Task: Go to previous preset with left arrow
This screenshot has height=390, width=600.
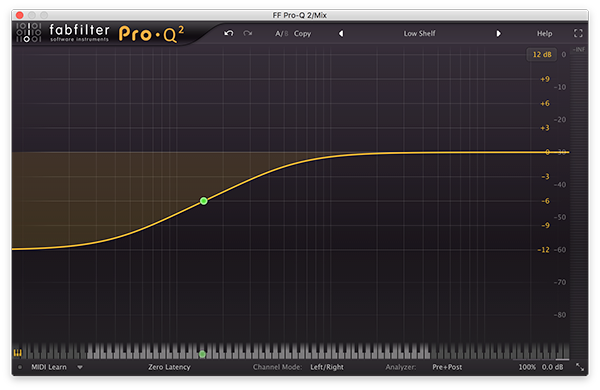Action: tap(341, 34)
